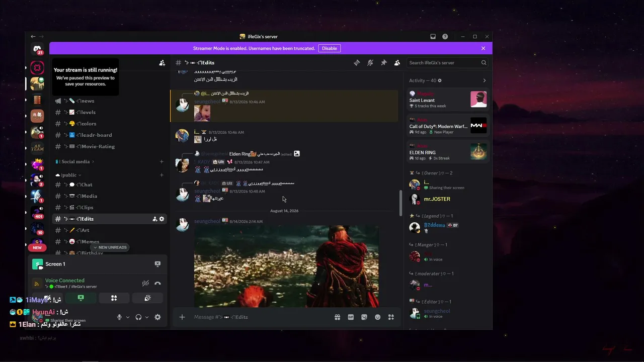Open the AR TEAM server icon
This screenshot has width=644, height=362.
[x=37, y=148]
